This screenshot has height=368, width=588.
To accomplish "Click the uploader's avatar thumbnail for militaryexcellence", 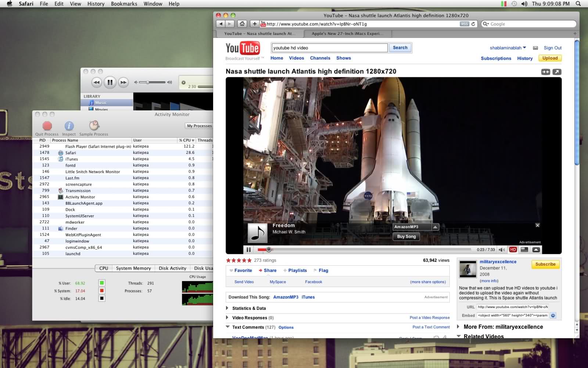I will pos(468,269).
